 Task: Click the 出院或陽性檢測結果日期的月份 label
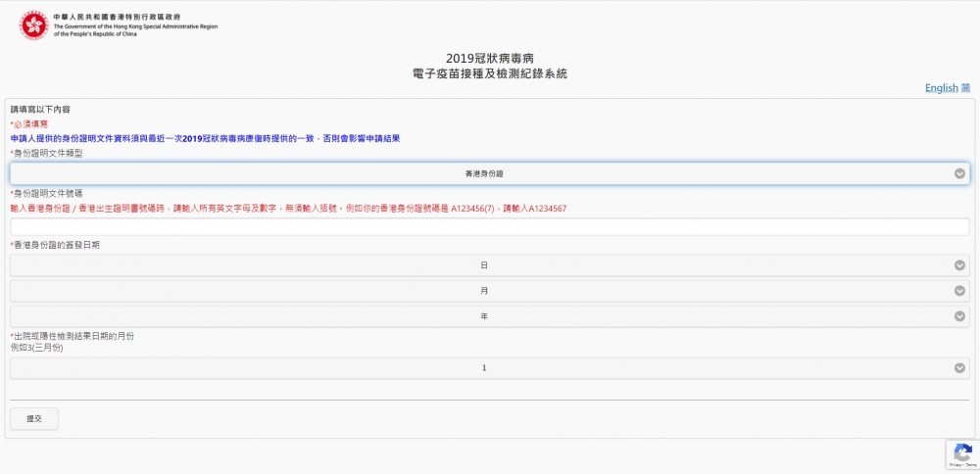click(72, 337)
